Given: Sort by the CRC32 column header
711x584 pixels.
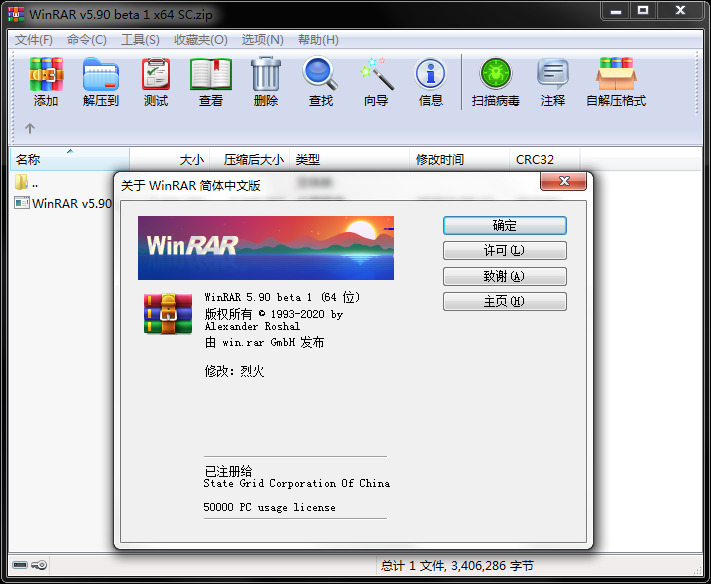Looking at the screenshot, I should coord(545,159).
